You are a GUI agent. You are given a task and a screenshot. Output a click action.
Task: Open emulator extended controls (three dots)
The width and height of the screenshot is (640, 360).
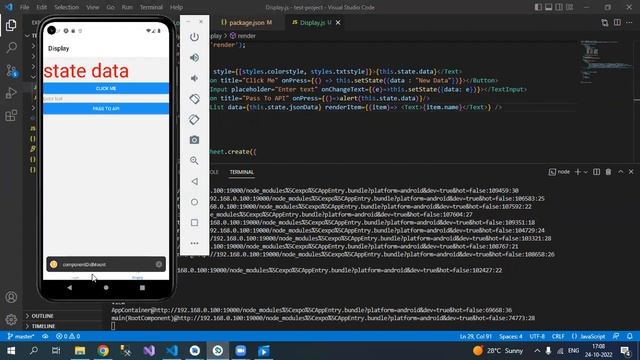(x=194, y=243)
